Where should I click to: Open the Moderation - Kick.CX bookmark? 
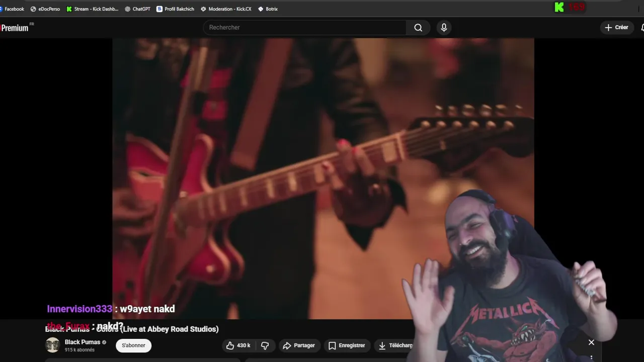pos(225,9)
